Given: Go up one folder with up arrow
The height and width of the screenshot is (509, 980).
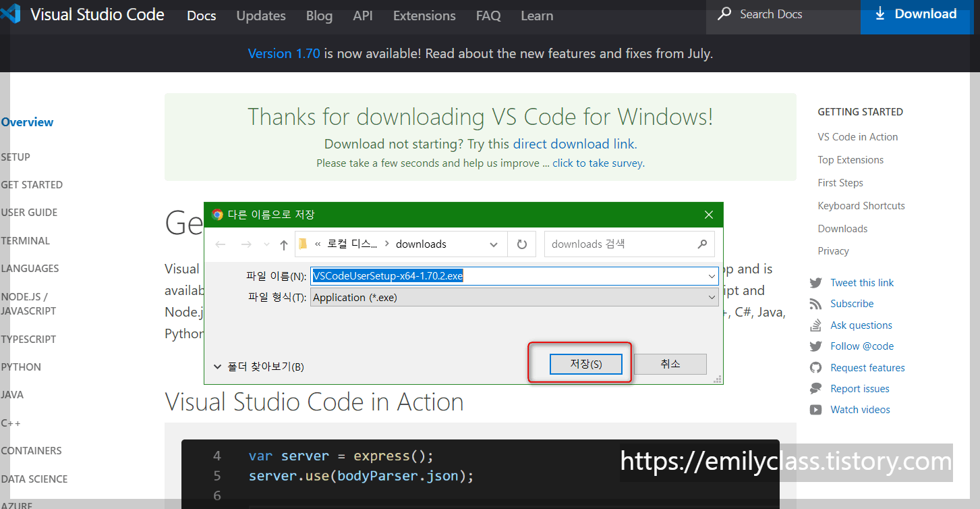Looking at the screenshot, I should (283, 244).
